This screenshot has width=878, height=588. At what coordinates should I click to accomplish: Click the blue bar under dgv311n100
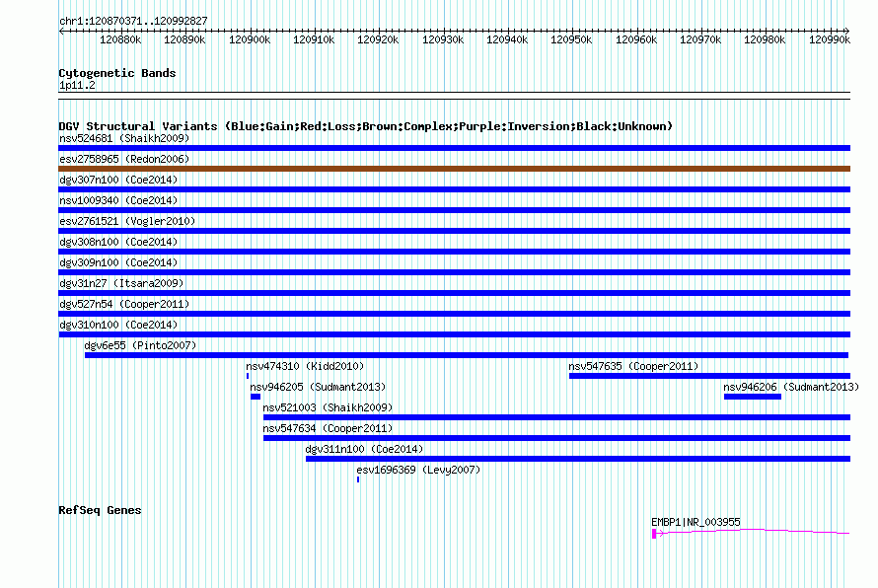click(578, 459)
